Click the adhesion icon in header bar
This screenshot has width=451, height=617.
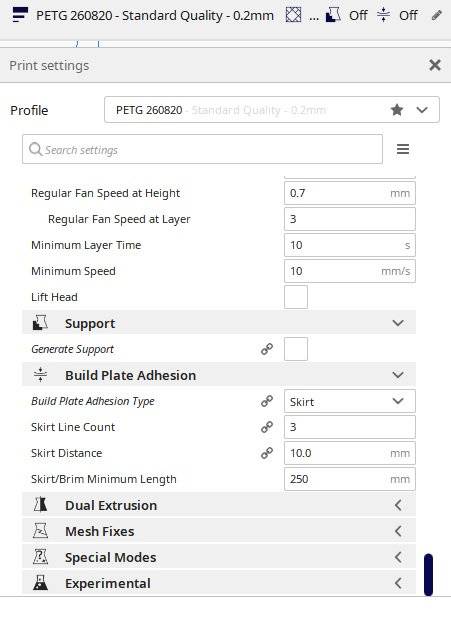(383, 15)
